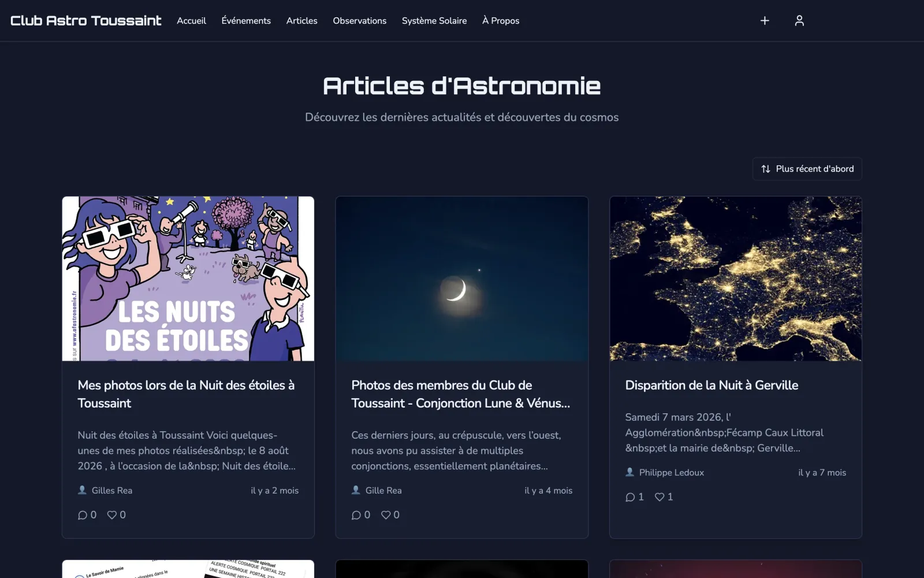The height and width of the screenshot is (578, 924).
Task: Select Articles in the navigation bar
Action: [302, 21]
